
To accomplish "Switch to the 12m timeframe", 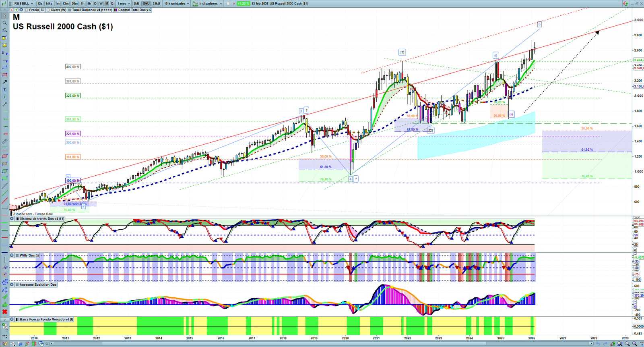I will [x=66, y=4].
